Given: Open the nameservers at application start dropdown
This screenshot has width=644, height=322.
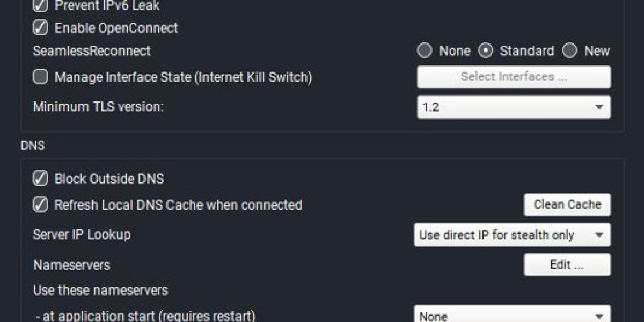Looking at the screenshot, I should tap(513, 316).
